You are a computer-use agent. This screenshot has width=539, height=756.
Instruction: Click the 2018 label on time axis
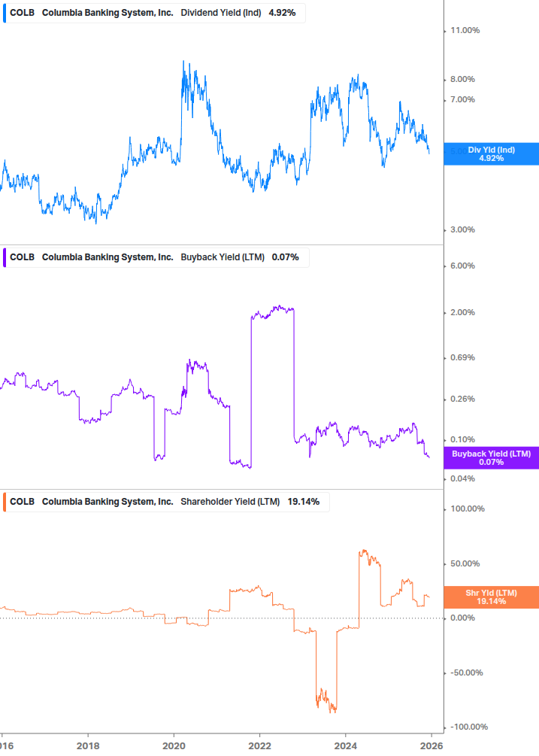(88, 746)
